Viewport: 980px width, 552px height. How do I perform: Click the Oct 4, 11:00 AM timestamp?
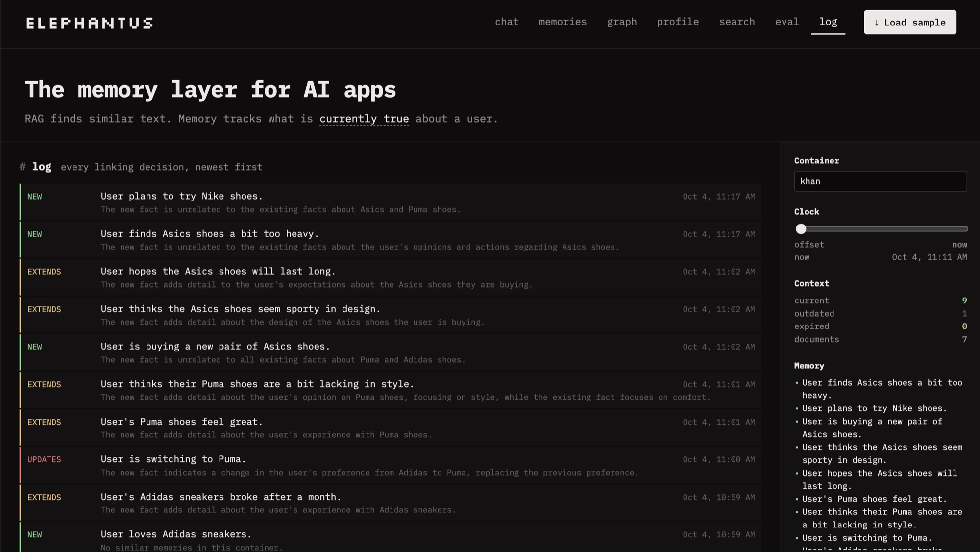tap(719, 459)
